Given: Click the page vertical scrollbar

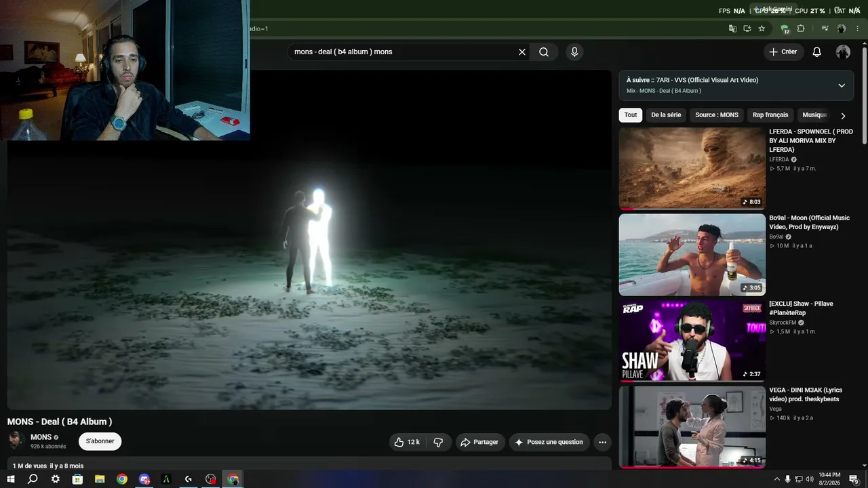Looking at the screenshot, I should (864, 95).
